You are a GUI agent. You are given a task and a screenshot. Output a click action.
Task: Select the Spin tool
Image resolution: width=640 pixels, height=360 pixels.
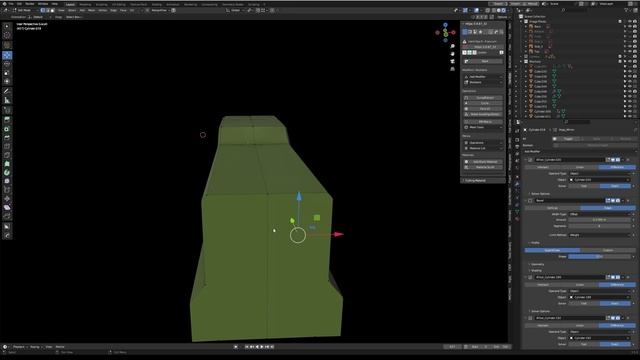click(7, 173)
